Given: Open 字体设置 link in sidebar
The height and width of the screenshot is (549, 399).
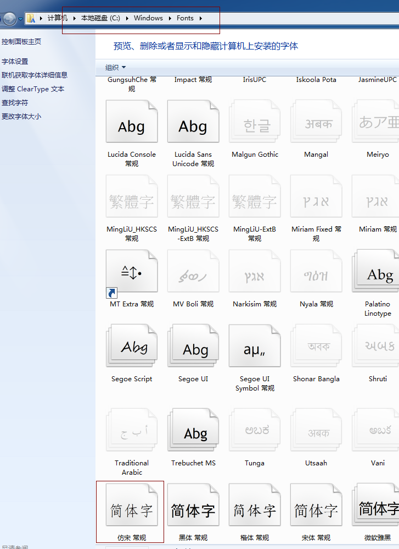Looking at the screenshot, I should (15, 61).
